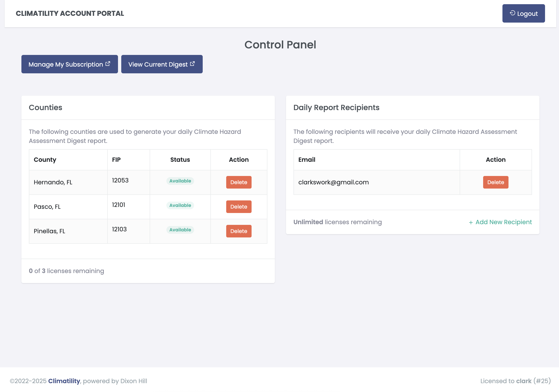Click external-link icon on Manage My Subscription
Screen dimensions: 559x392
point(108,64)
